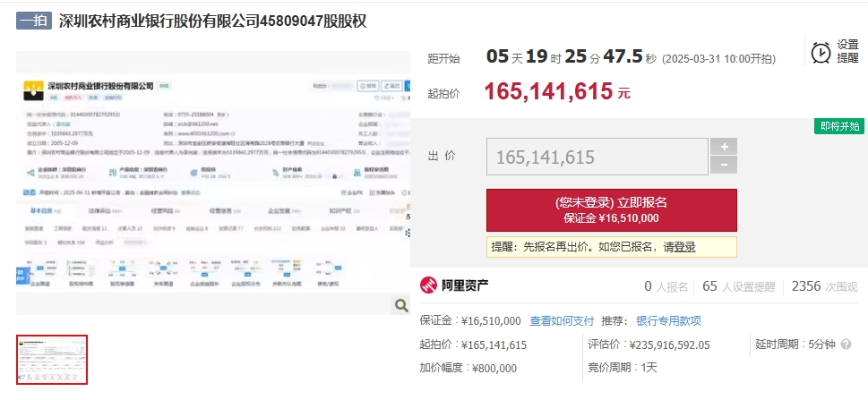Click the auction title 深圳农村商业银行股份有限公司45809047股股权
Image resolution: width=868 pixels, height=400 pixels.
point(212,21)
